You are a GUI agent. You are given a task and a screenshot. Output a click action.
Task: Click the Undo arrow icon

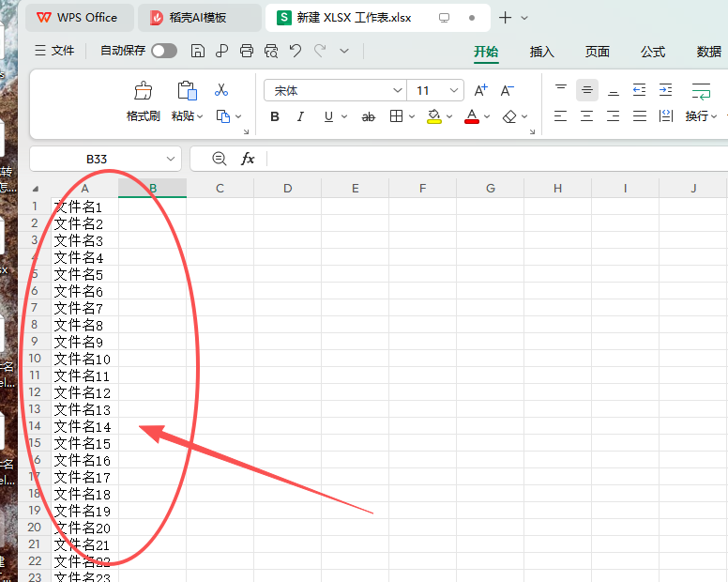[x=296, y=50]
